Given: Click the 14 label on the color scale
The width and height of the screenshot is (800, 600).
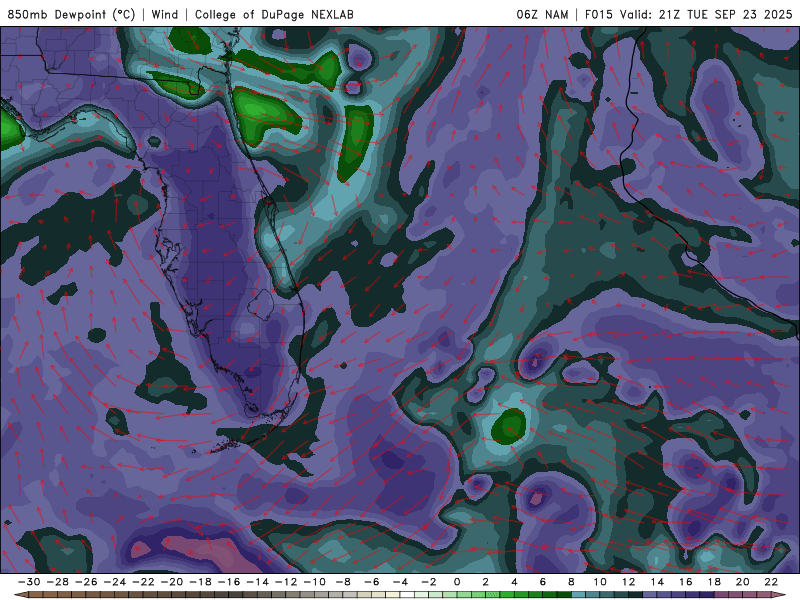Looking at the screenshot, I should 657,582.
